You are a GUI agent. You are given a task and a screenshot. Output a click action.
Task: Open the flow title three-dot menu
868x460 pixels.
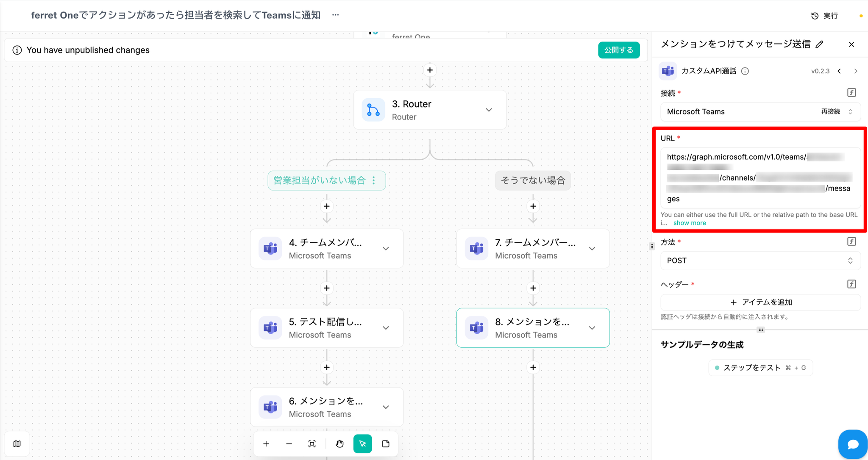coord(335,15)
